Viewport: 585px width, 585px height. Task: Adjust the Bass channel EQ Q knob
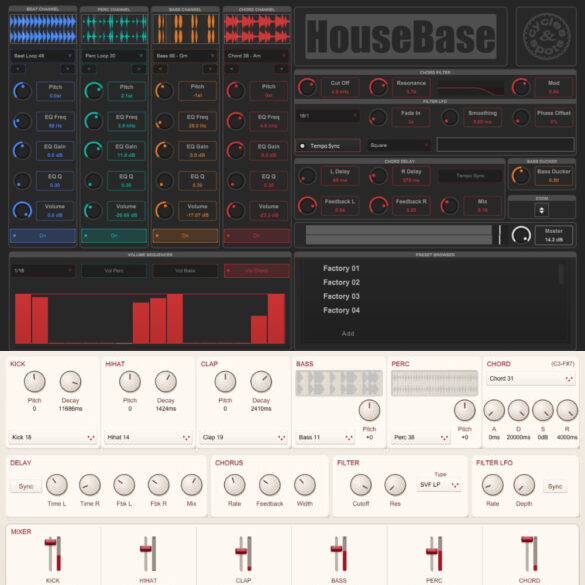(165, 181)
